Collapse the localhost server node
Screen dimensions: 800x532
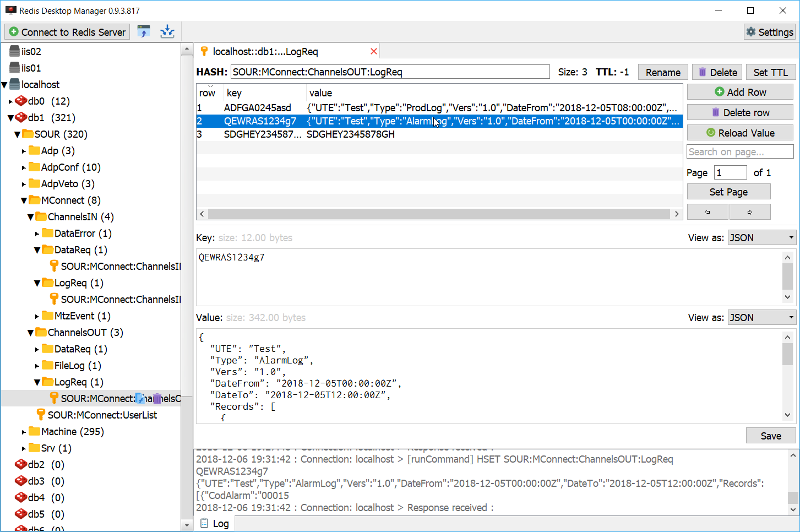click(4, 85)
